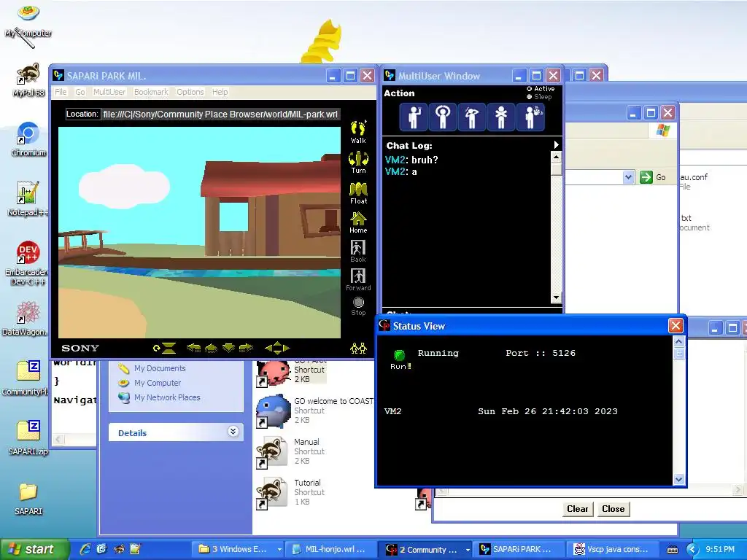Viewport: 747px width, 560px height.
Task: Click the Clear button
Action: (578, 508)
